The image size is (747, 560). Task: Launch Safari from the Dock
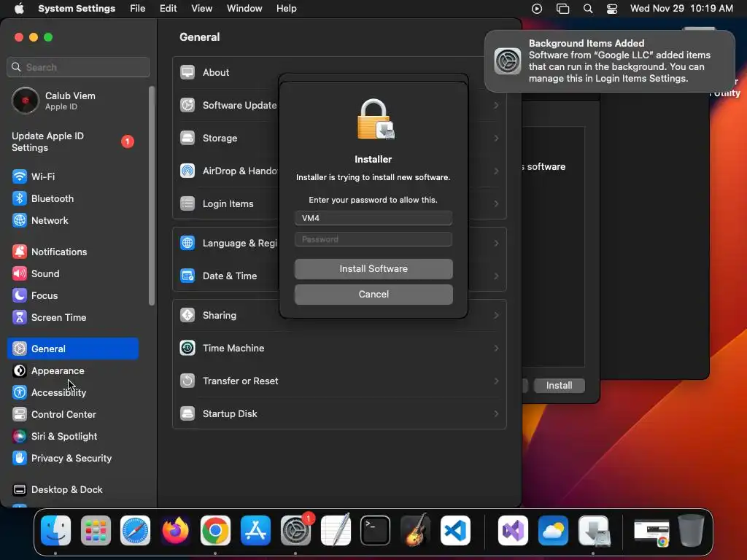135,530
